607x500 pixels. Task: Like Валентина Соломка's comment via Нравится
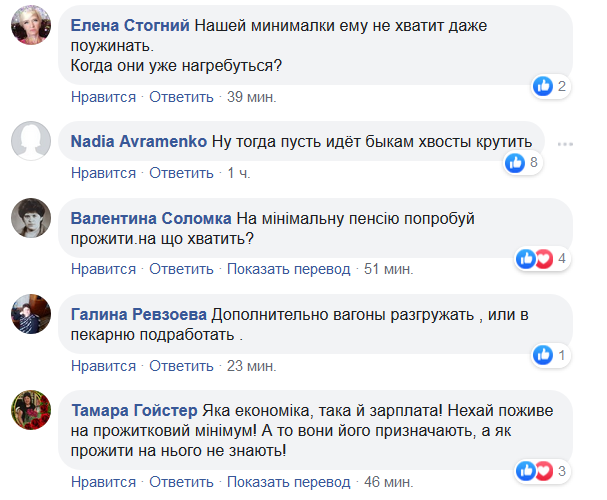tap(103, 269)
